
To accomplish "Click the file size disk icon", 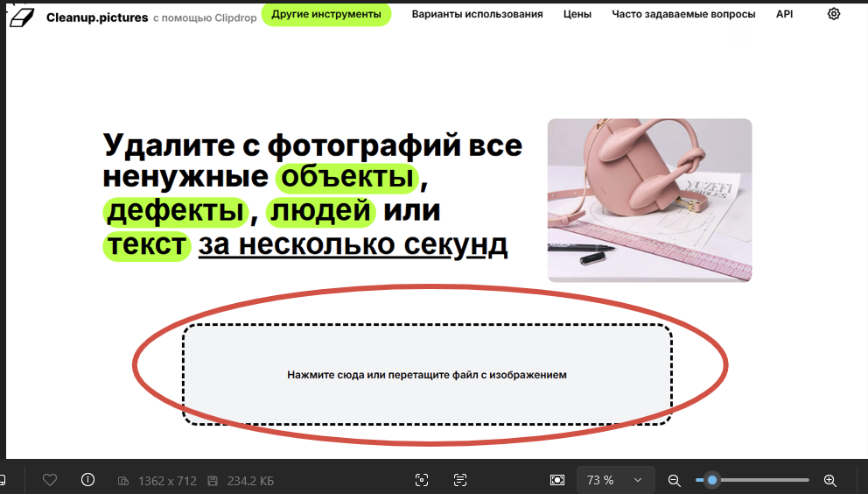I will click(x=213, y=481).
